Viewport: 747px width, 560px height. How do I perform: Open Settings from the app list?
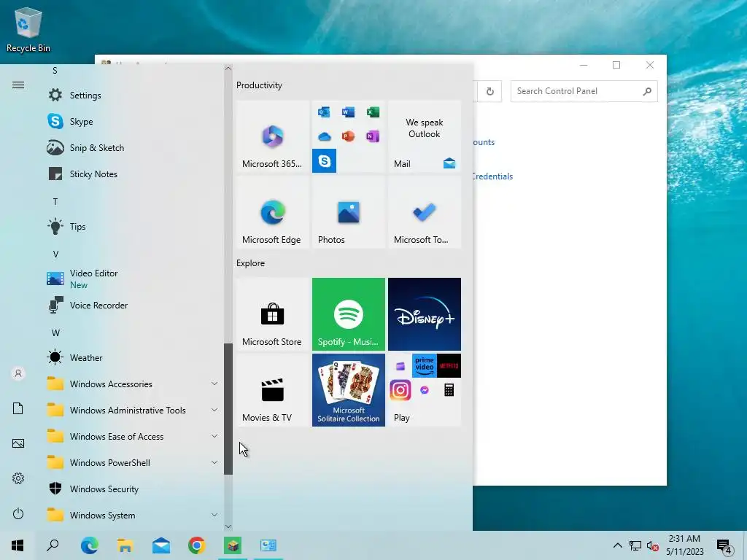133,96
